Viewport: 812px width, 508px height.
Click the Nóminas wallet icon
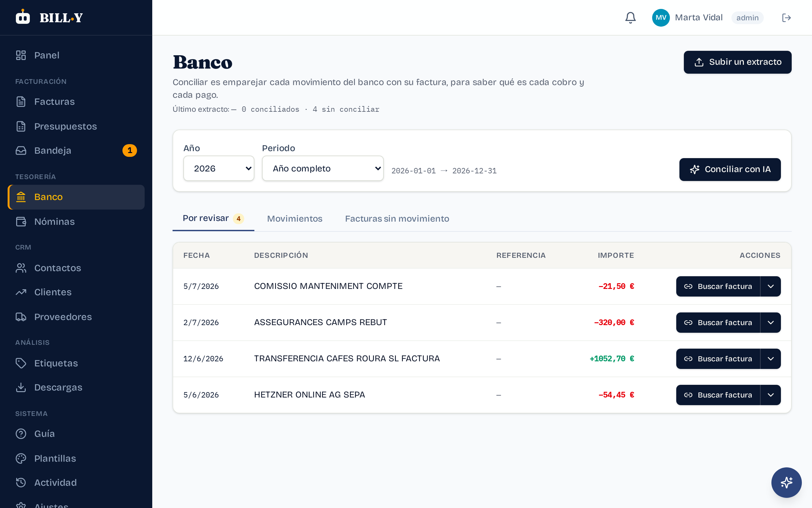[21, 222]
